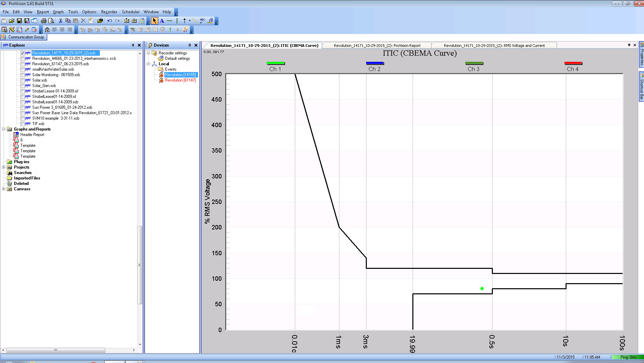
Task: Trigger the Undo toolbar icon
Action: point(109,21)
